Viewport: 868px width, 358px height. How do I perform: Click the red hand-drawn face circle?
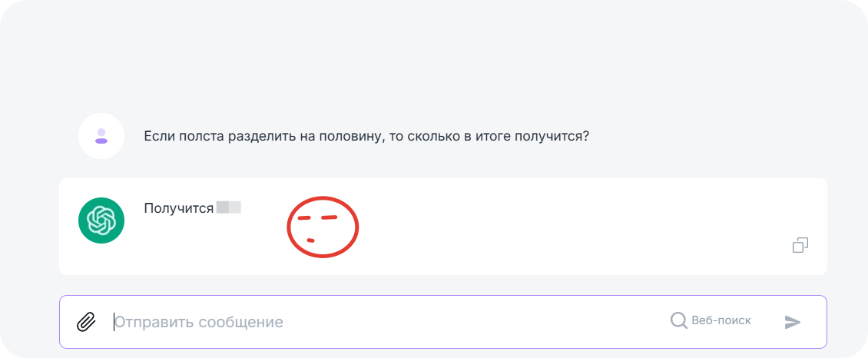(x=323, y=226)
